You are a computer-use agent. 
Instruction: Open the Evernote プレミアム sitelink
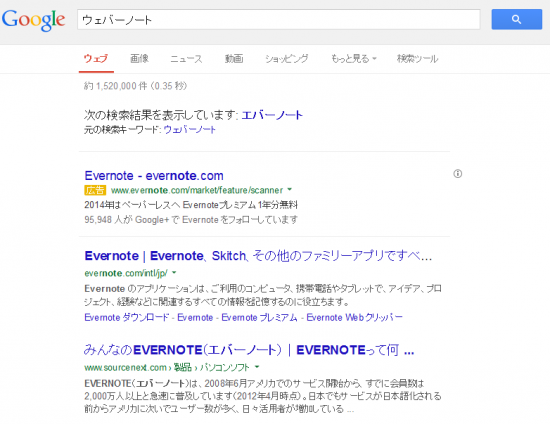(x=259, y=317)
